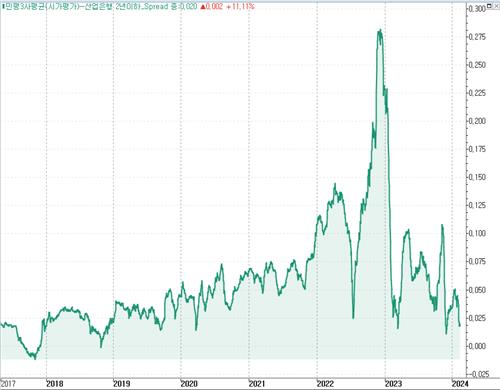Click the 2017 label on time axis

coord(8,384)
